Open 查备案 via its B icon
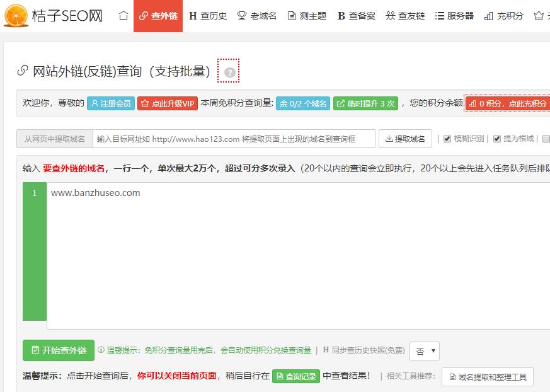 [x=341, y=16]
